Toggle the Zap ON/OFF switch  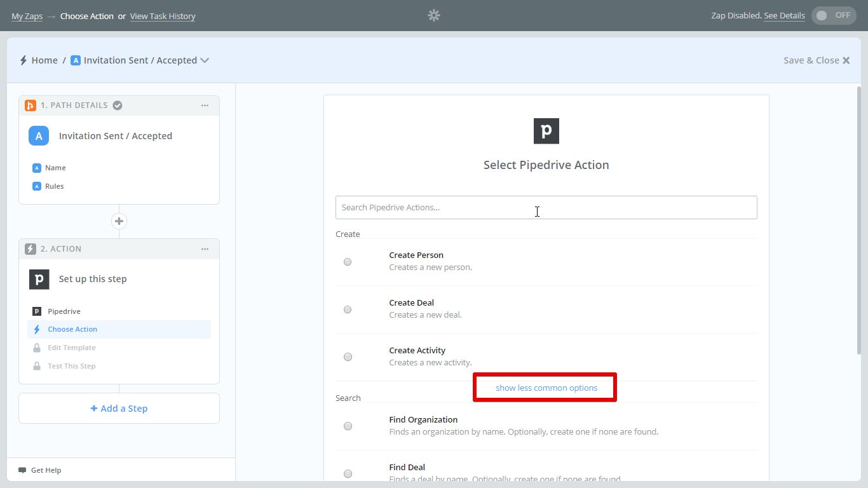click(x=834, y=15)
